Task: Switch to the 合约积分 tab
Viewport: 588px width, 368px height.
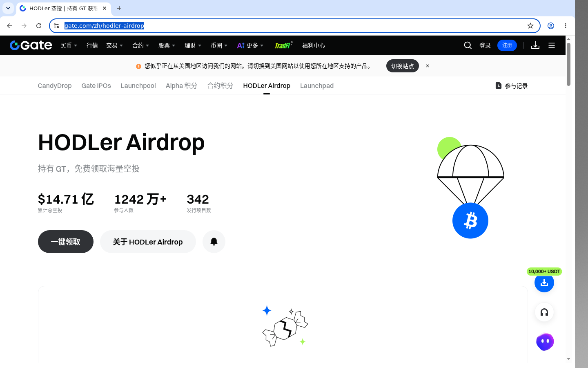Action: (220, 85)
